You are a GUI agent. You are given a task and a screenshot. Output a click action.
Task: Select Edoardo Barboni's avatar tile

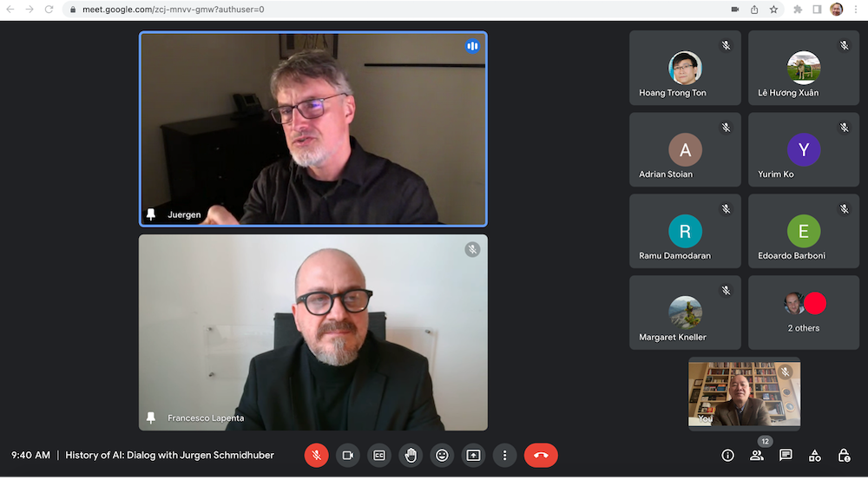(x=803, y=231)
